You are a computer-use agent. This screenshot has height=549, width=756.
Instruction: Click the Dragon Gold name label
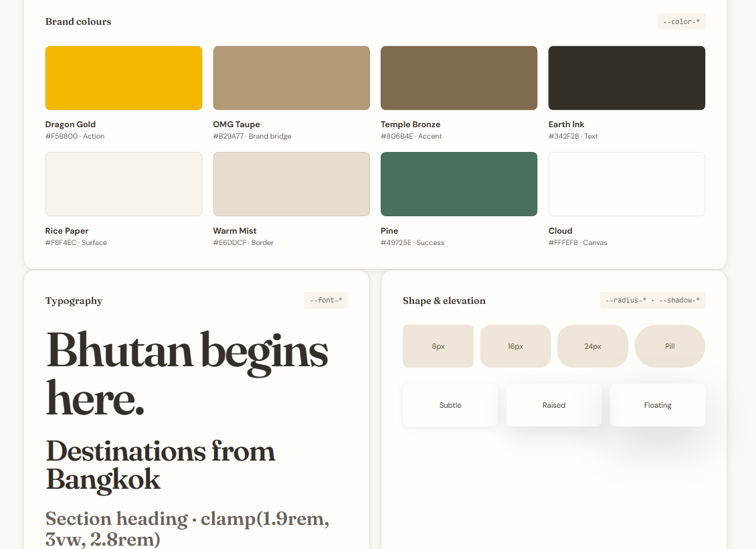pos(70,125)
